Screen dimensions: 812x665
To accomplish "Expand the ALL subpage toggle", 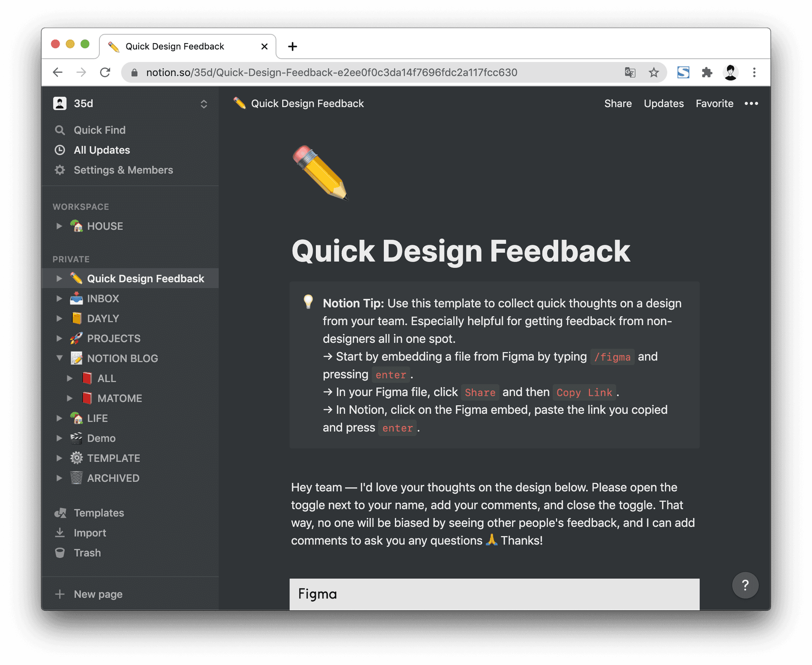I will [x=70, y=378].
